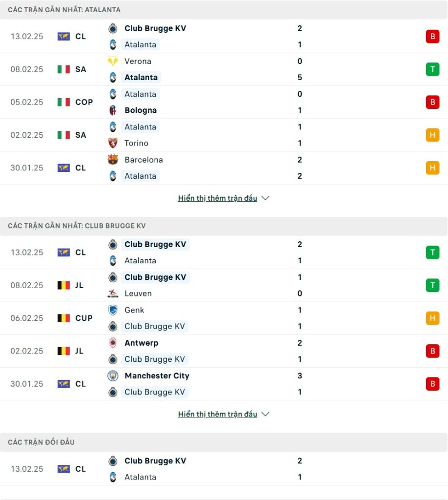The image size is (448, 500).
Task: Click the Barcelona club crest icon
Action: coord(113,160)
